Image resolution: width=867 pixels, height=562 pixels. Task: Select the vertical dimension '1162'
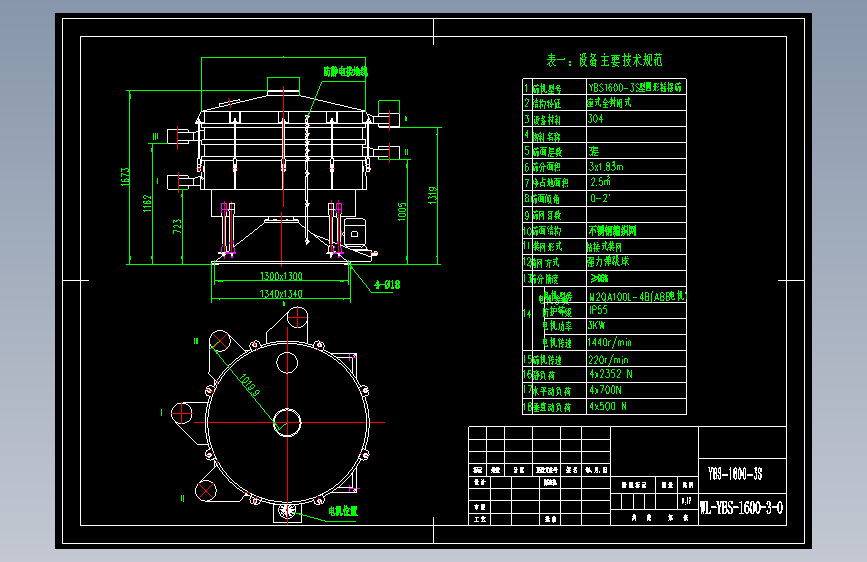click(147, 203)
